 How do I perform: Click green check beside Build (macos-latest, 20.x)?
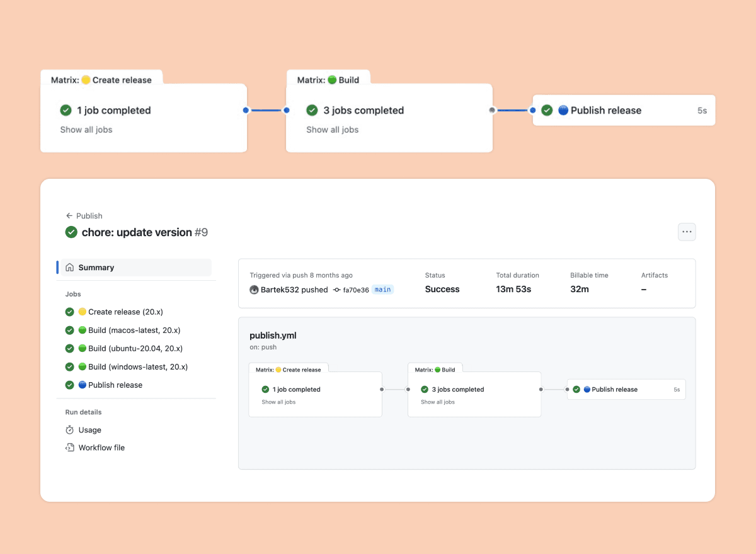(x=69, y=330)
